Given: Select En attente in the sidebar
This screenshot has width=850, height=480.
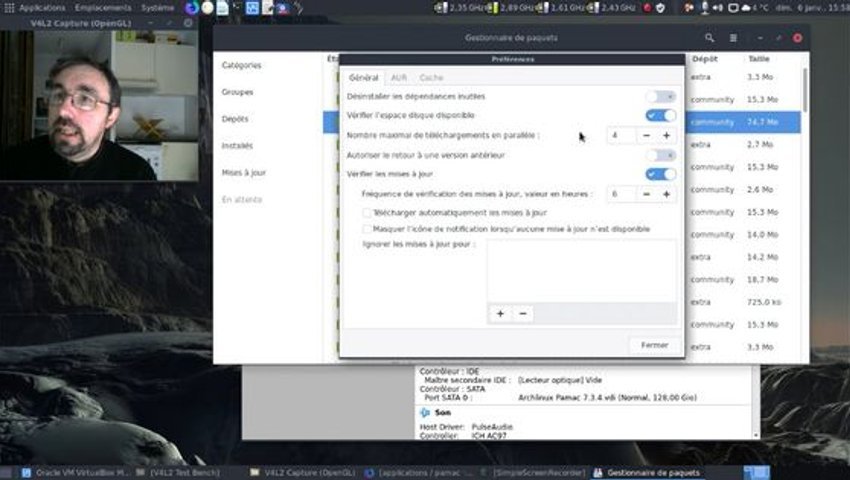Looking at the screenshot, I should [x=242, y=200].
